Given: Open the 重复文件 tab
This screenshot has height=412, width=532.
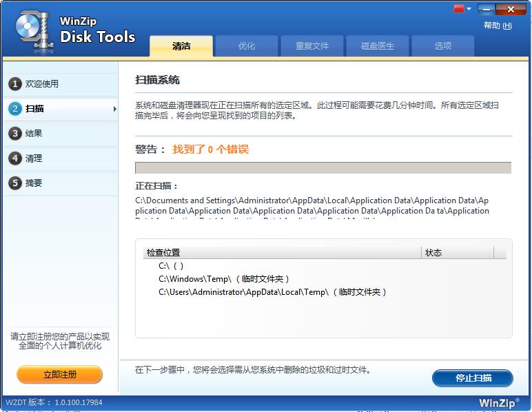Looking at the screenshot, I should coord(312,45).
